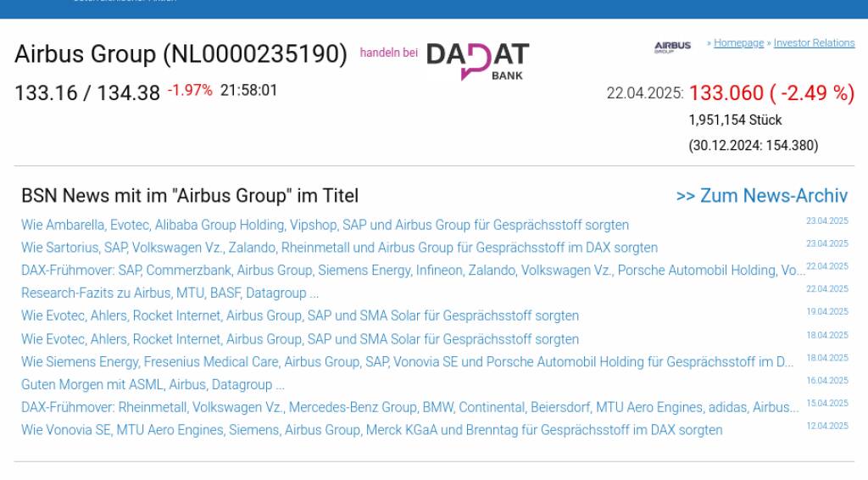868x480 pixels.
Task: Click the red 133.060 closing price
Action: point(726,93)
